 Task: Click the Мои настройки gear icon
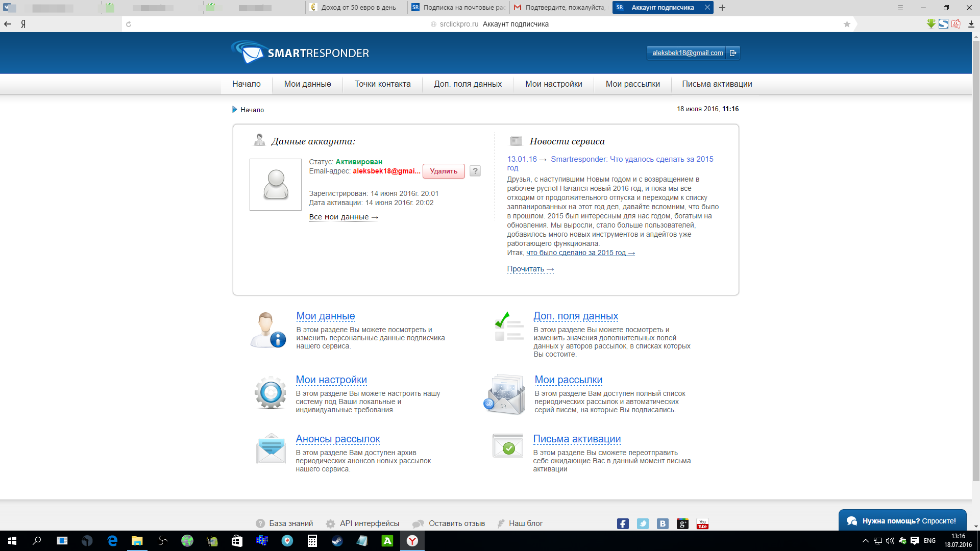(271, 392)
